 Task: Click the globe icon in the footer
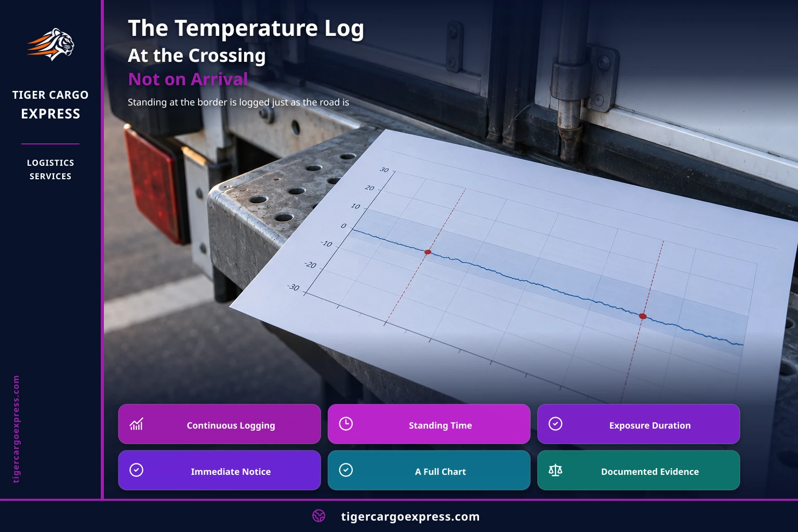point(319,516)
